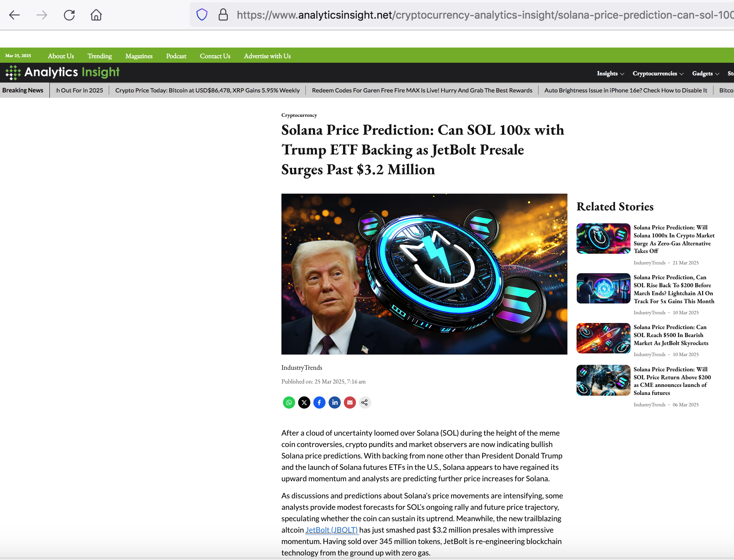Click 'Published on: 25 Mar 2025, 7:16 am' text
734x560 pixels.
[323, 382]
